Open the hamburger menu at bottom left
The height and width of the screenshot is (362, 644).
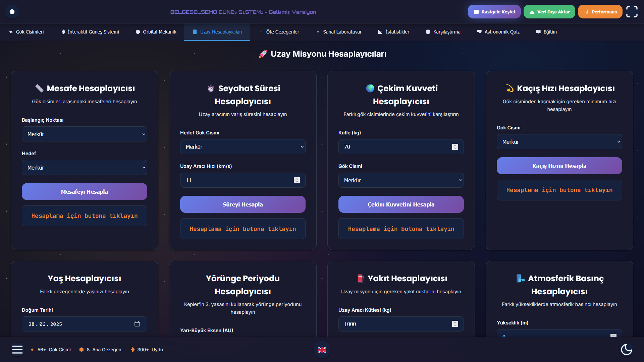[17, 350]
